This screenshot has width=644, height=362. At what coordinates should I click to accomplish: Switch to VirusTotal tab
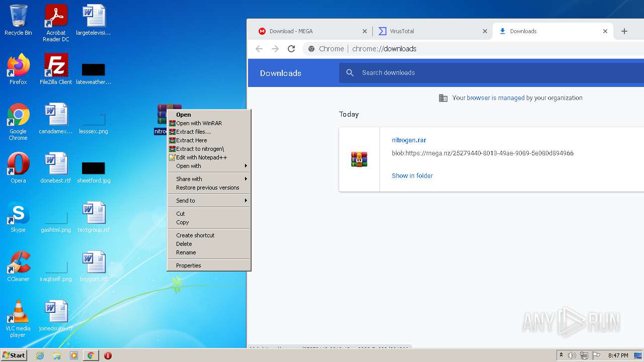433,31
